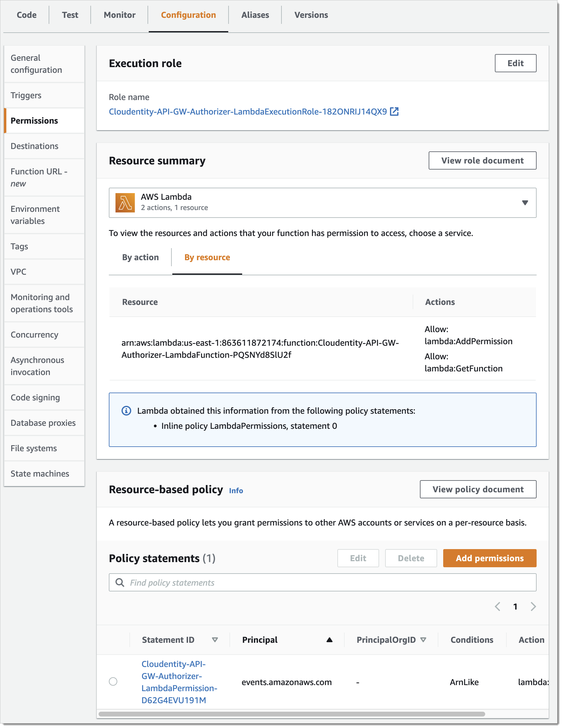Show the By resource tab
The height and width of the screenshot is (728, 562).
(x=207, y=257)
